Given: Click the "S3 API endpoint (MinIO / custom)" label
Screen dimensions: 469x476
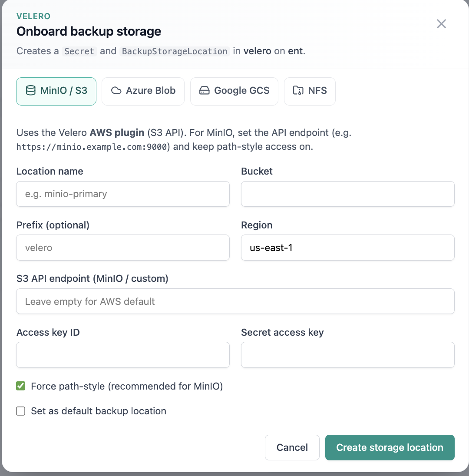Looking at the screenshot, I should 92,279.
